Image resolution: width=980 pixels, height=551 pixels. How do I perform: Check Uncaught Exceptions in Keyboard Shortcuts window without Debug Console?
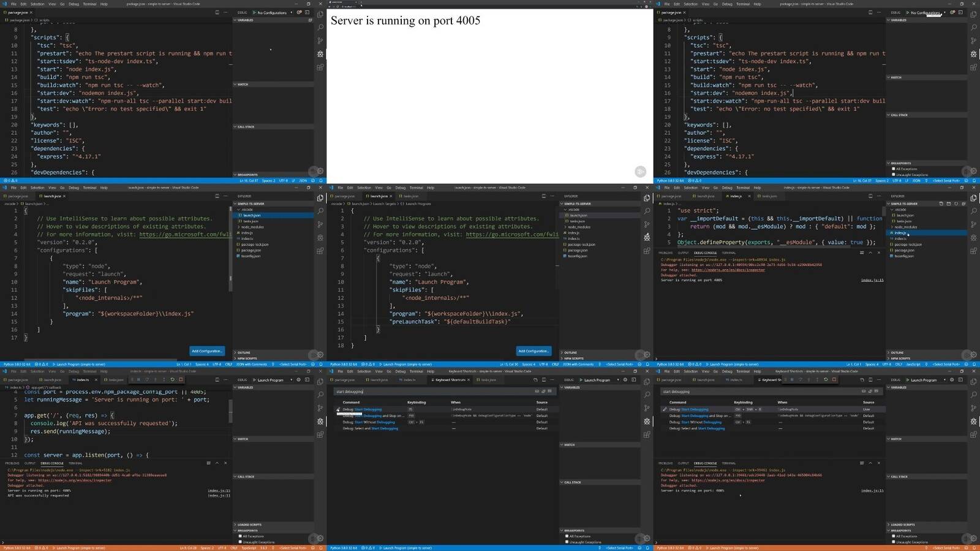[567, 542]
